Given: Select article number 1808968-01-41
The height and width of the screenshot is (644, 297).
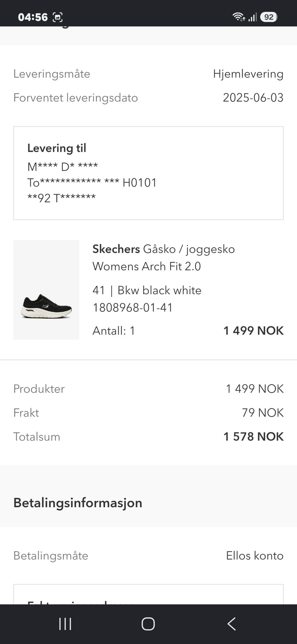Looking at the screenshot, I should (133, 307).
